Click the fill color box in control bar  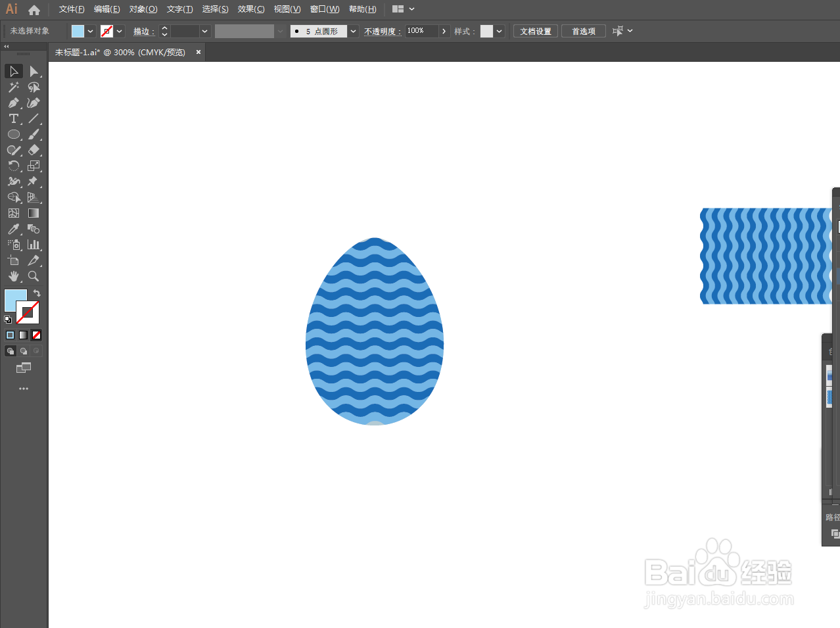(78, 31)
